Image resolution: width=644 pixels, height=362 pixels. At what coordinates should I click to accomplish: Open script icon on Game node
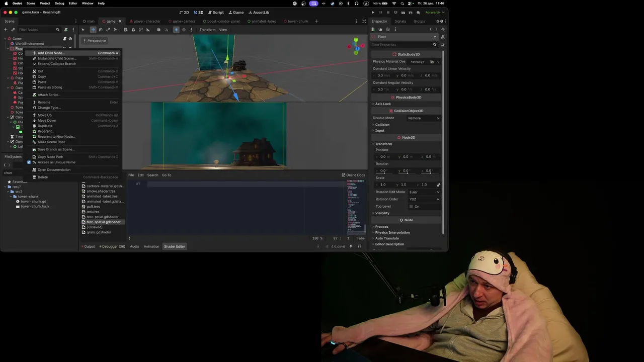click(x=64, y=39)
